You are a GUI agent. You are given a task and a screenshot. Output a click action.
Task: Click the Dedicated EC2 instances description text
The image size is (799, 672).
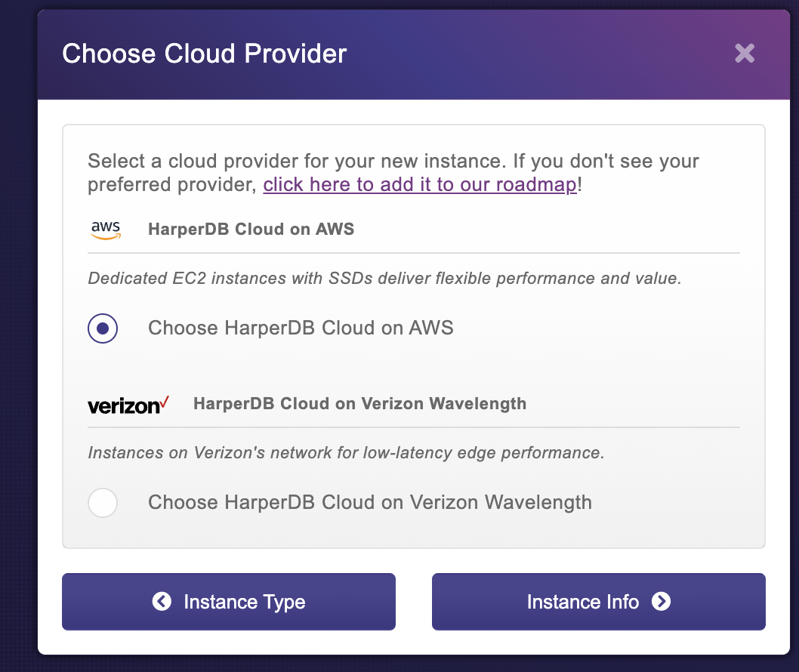(384, 278)
